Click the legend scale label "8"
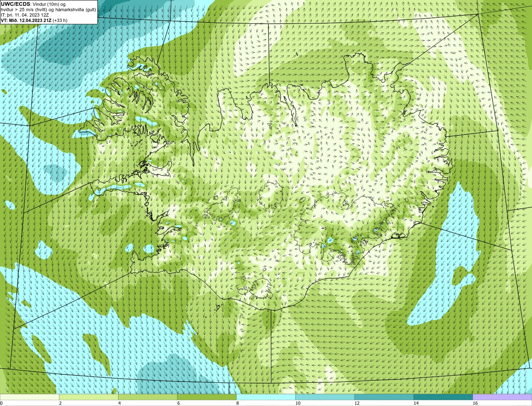Viewport: 532px width, 406px height. (238, 403)
